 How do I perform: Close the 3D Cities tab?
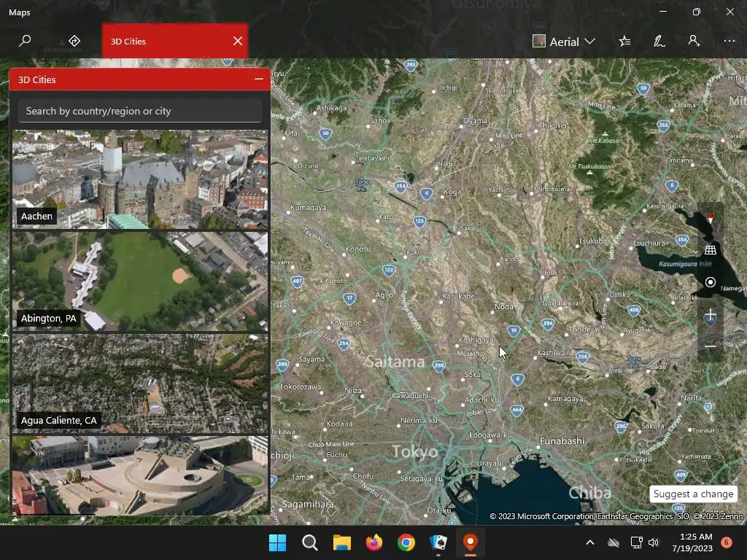click(x=238, y=41)
